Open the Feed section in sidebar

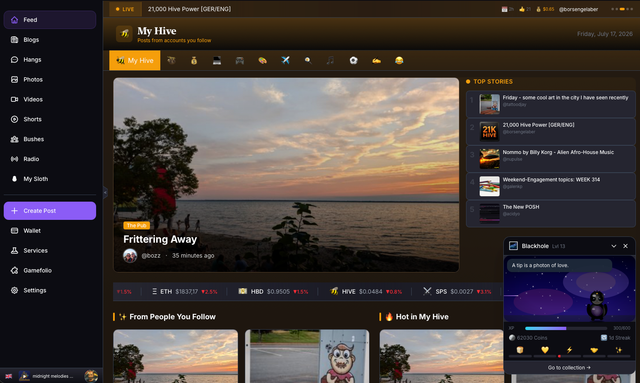point(50,20)
